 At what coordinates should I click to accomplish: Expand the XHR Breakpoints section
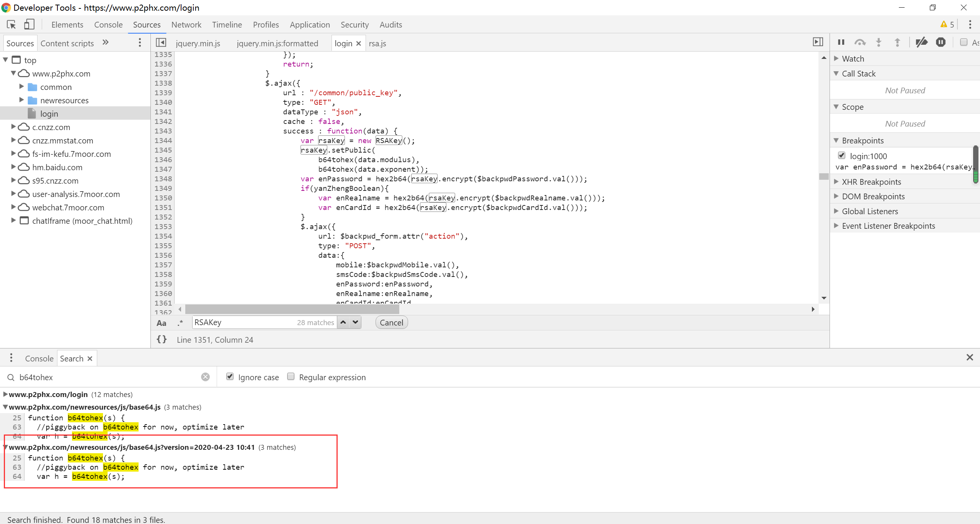(x=871, y=182)
